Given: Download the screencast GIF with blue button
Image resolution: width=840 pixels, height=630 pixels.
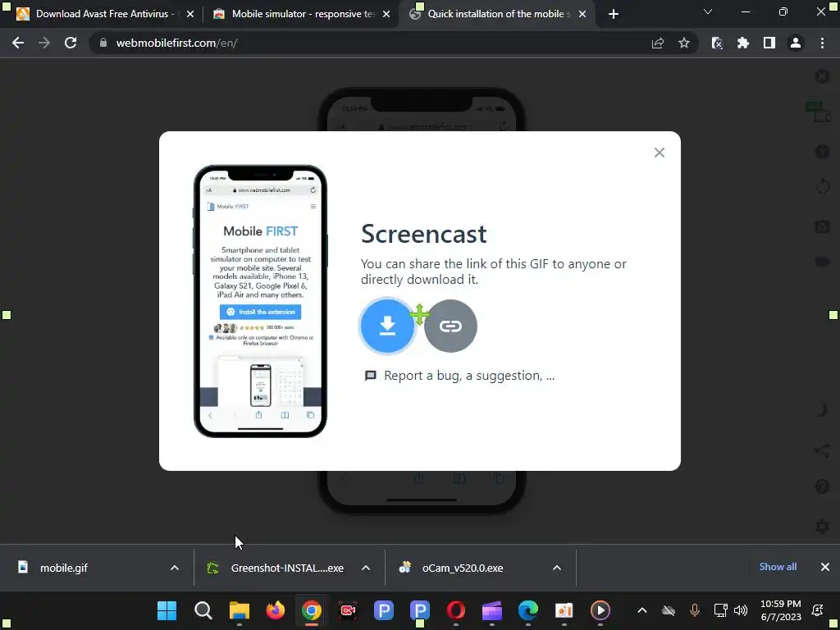Looking at the screenshot, I should (x=387, y=326).
